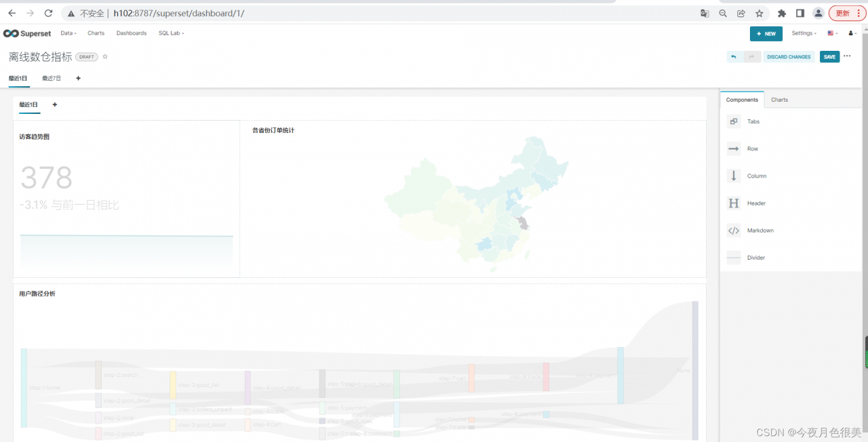Click the DRAFT status badge

tap(87, 57)
